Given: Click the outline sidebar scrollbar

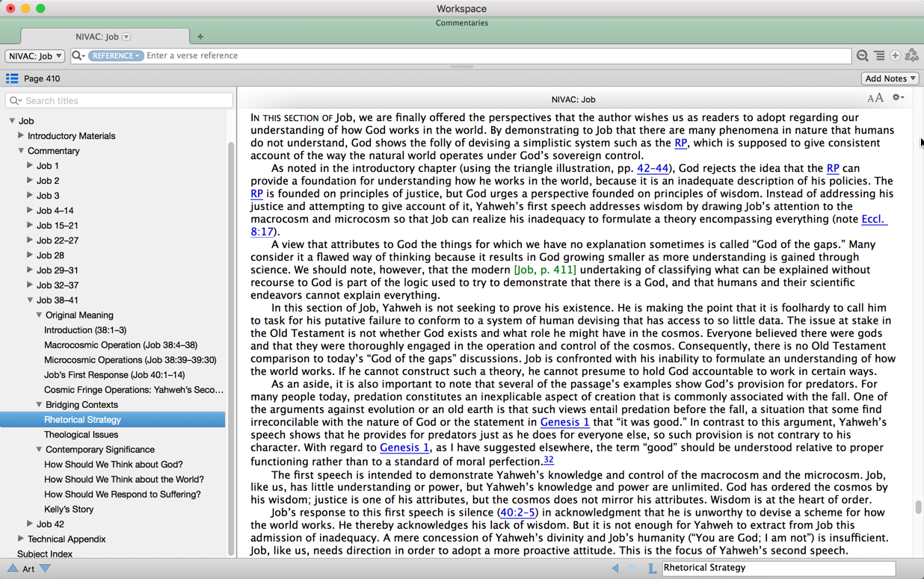Looking at the screenshot, I should [231, 350].
